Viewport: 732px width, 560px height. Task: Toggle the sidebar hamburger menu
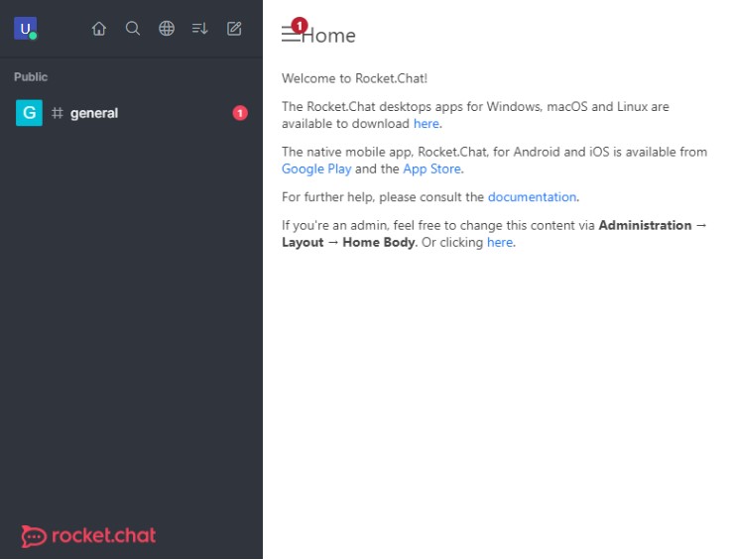291,34
